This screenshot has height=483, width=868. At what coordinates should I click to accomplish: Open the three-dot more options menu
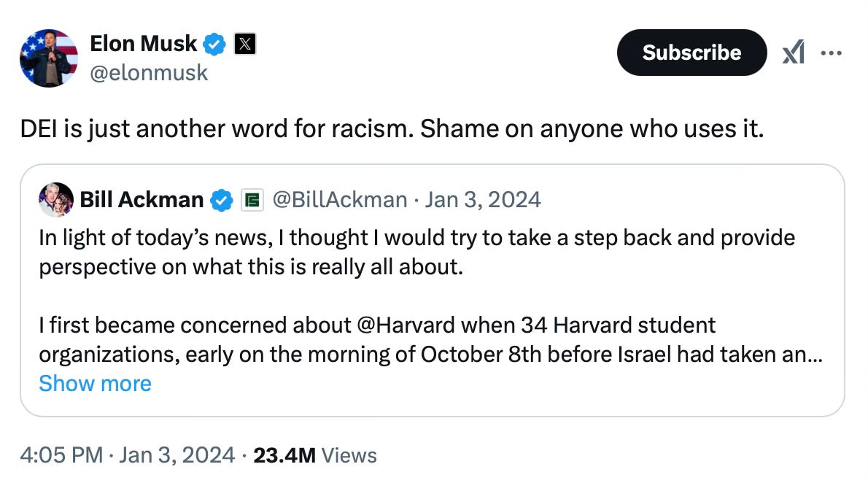click(x=831, y=53)
